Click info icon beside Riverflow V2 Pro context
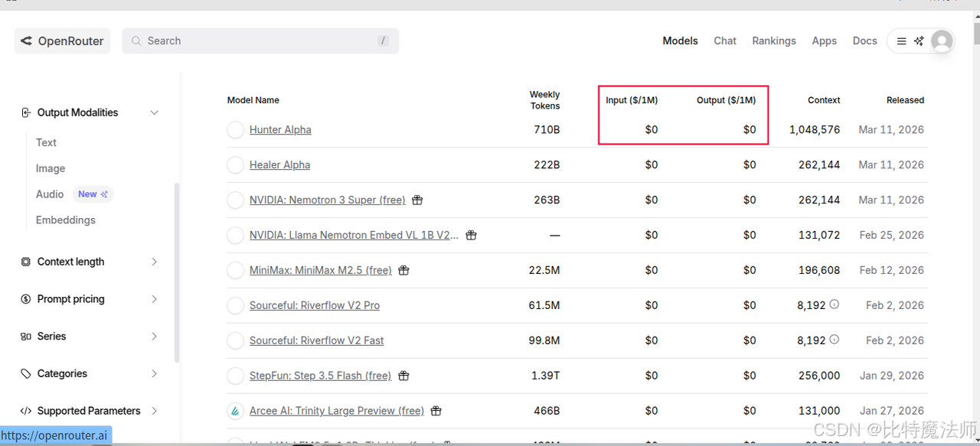980x446 pixels. (x=835, y=304)
